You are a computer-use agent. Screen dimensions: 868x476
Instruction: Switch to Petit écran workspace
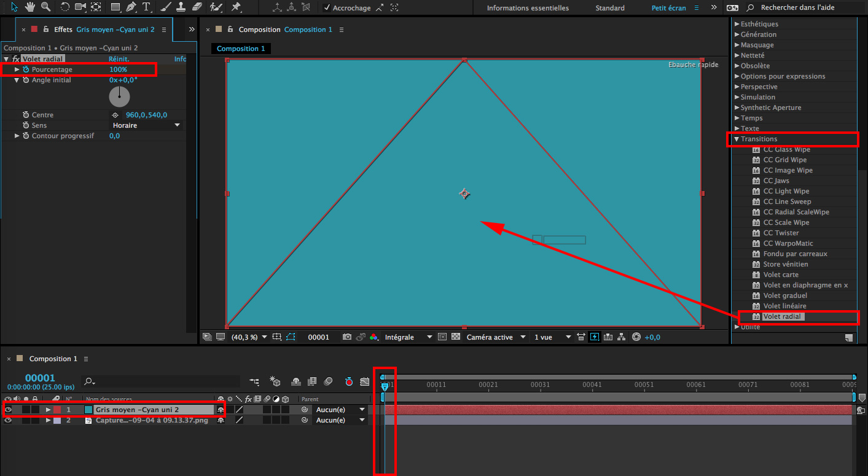[669, 8]
